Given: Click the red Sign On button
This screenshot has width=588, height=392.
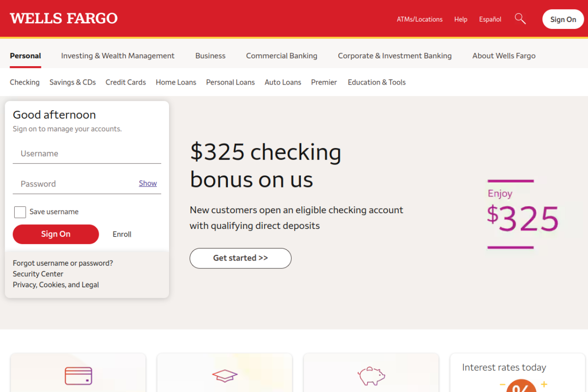Looking at the screenshot, I should tap(56, 234).
